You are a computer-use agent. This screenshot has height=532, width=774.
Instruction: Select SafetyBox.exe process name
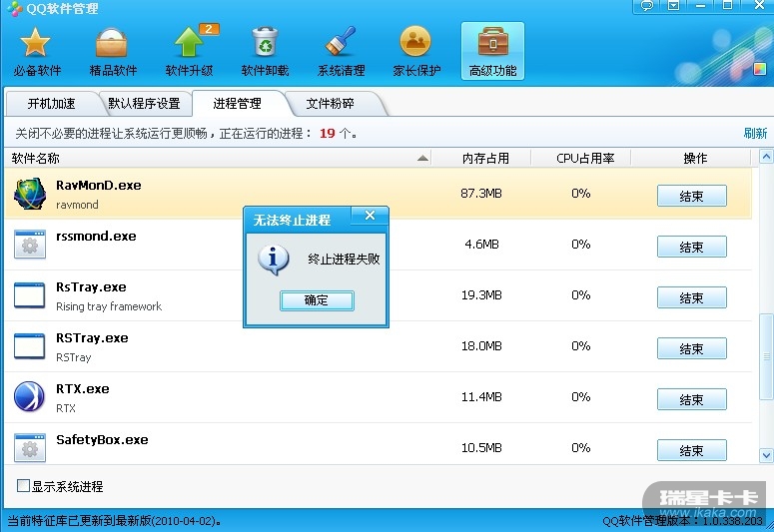pos(102,440)
